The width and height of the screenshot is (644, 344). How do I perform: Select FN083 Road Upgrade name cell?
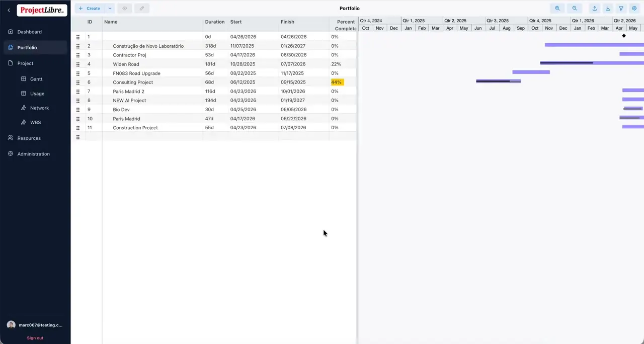[x=152, y=73]
